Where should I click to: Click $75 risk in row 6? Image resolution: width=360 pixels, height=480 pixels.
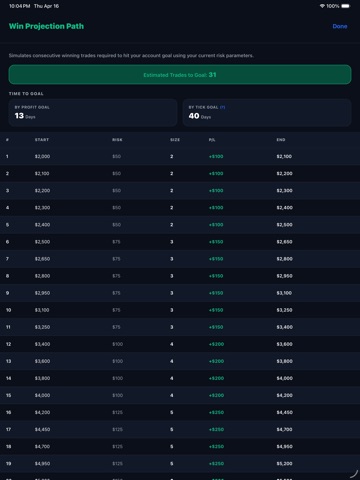(116, 242)
